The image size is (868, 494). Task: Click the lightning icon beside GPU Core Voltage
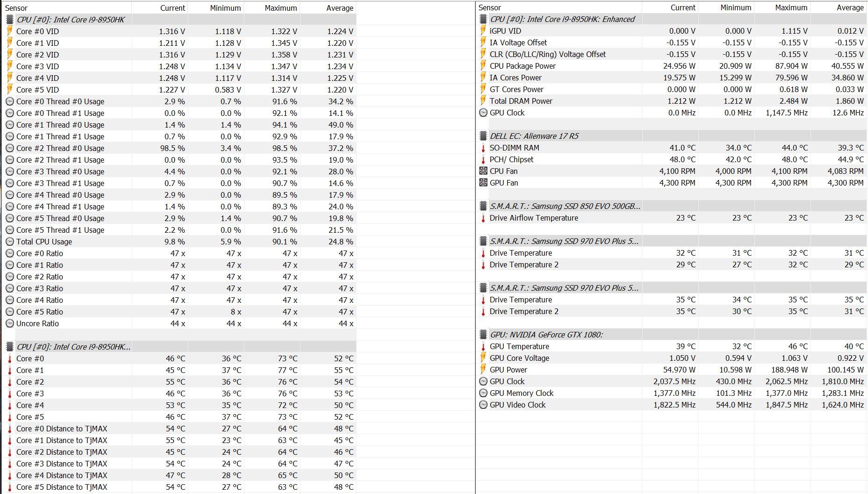pos(483,358)
